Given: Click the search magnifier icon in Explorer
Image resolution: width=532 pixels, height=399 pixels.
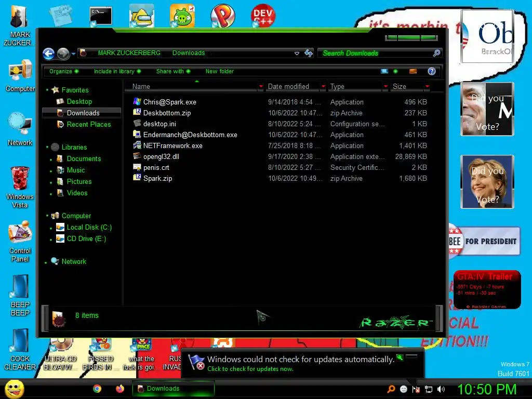Looking at the screenshot, I should coord(436,54).
